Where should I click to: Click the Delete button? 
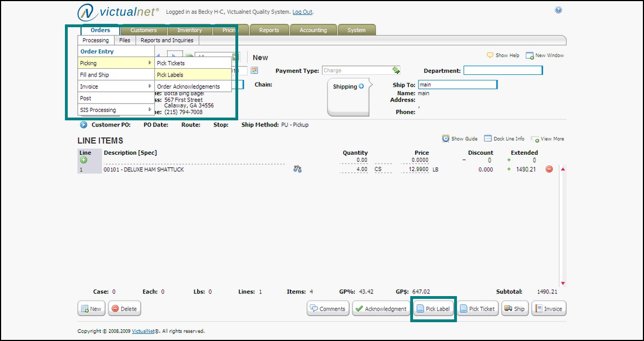pyautogui.click(x=124, y=309)
